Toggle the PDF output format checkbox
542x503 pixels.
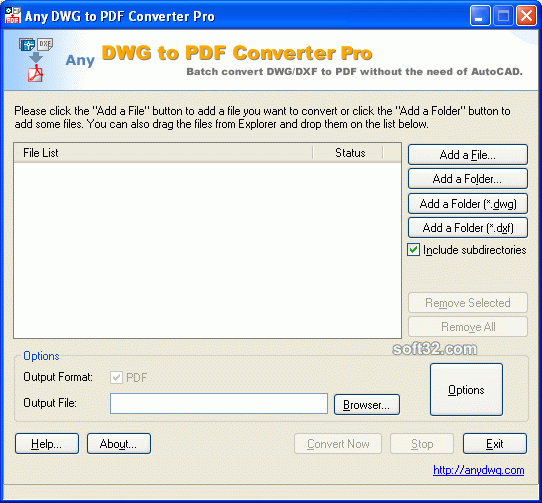(116, 377)
